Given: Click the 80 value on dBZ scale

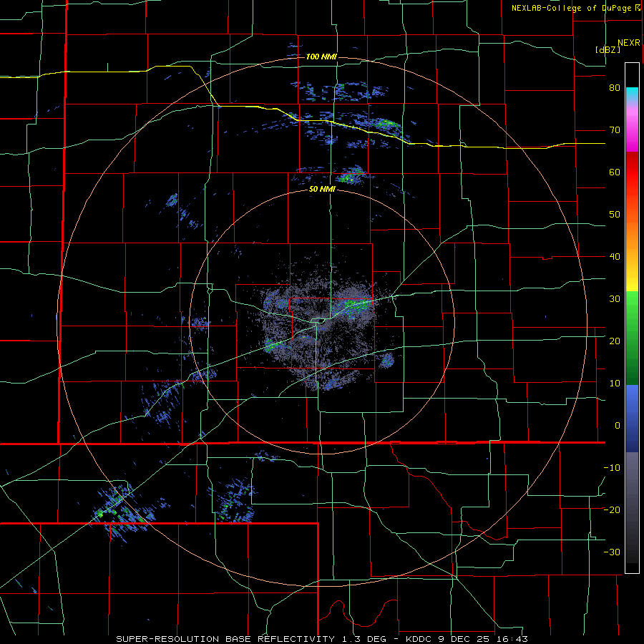Looking at the screenshot, I should 615,88.
